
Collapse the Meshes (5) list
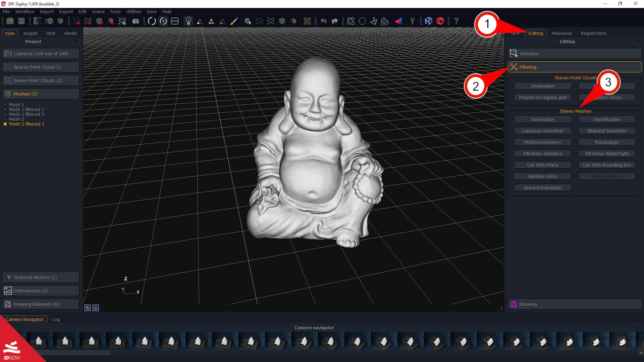pyautogui.click(x=41, y=94)
